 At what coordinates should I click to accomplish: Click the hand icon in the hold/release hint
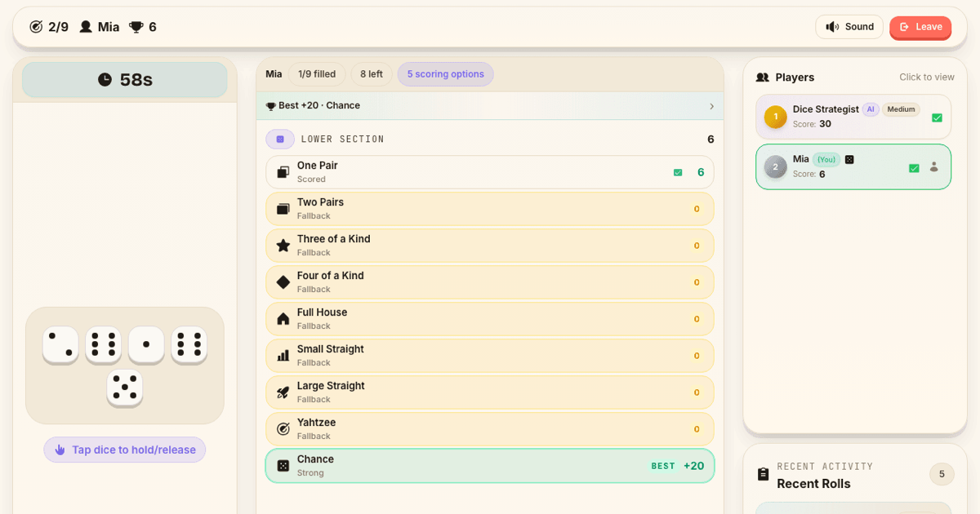(60, 450)
